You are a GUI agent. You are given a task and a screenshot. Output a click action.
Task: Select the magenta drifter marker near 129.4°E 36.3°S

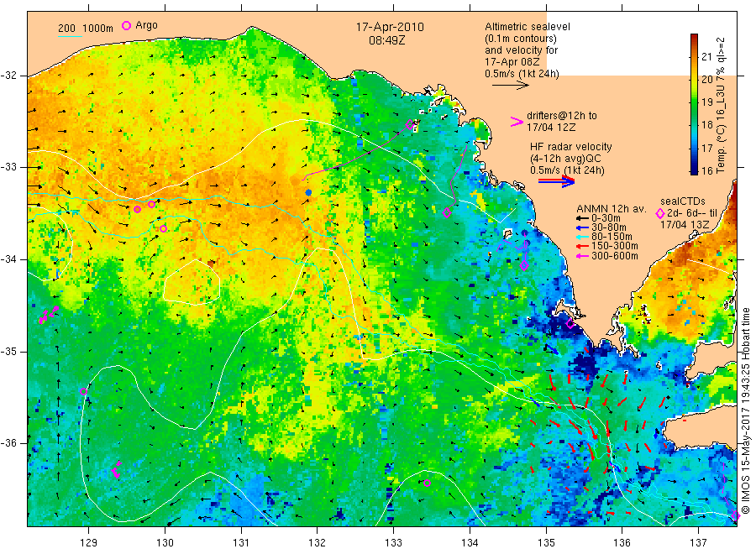point(117,469)
